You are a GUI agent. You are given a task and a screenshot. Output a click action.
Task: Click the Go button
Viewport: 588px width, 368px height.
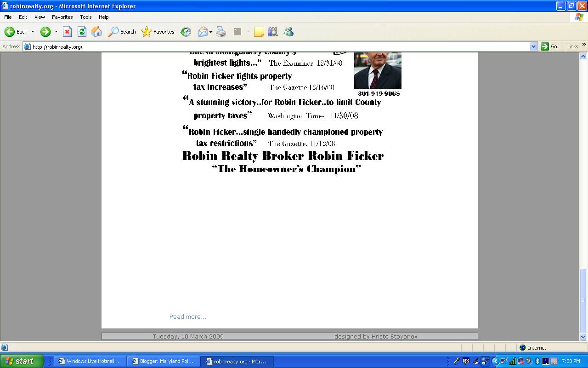[x=549, y=46]
